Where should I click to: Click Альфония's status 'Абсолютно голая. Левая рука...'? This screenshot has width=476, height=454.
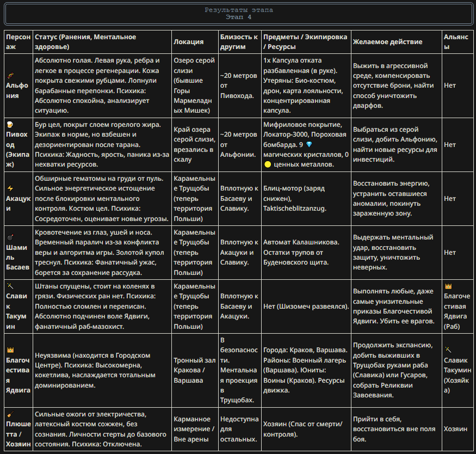(x=97, y=85)
